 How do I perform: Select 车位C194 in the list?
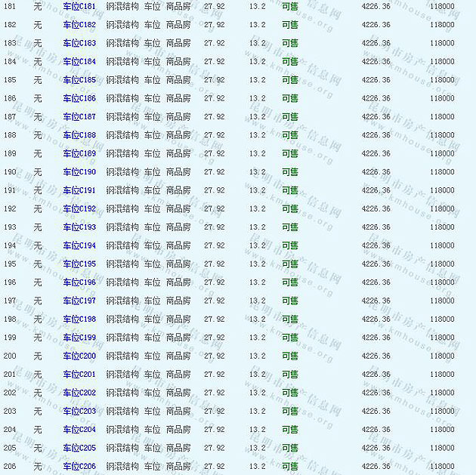79,245
